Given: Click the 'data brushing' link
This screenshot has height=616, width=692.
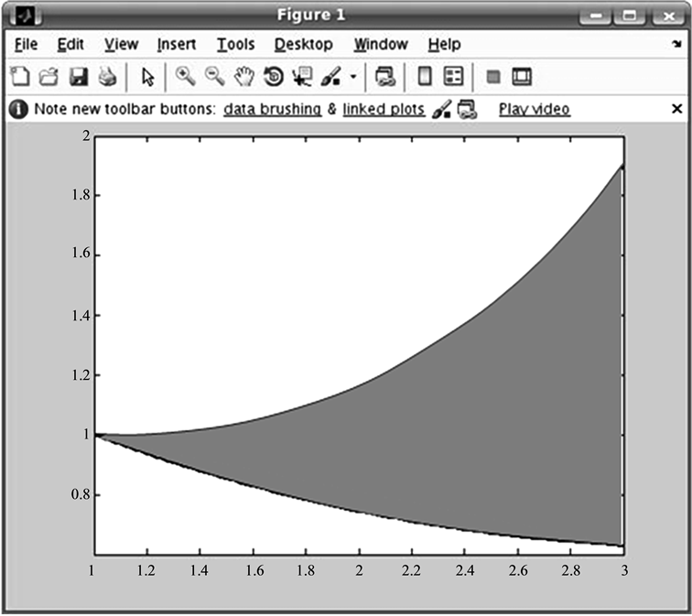Looking at the screenshot, I should (x=272, y=110).
